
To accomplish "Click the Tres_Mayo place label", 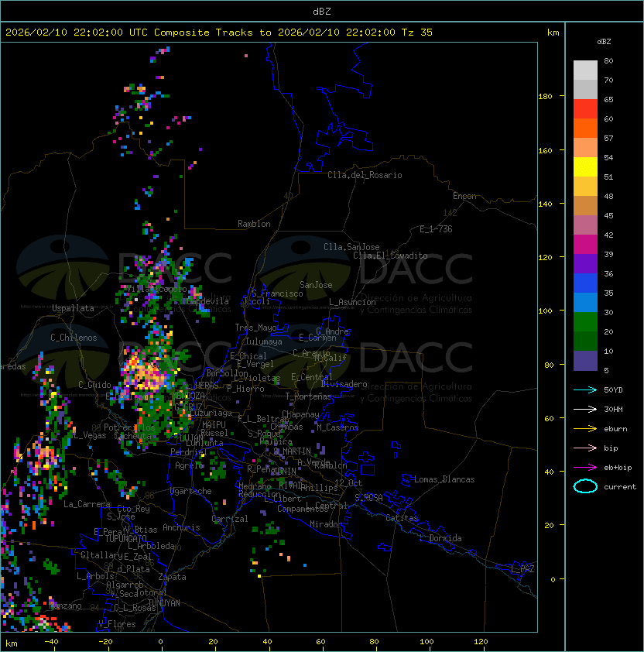I will click(255, 328).
